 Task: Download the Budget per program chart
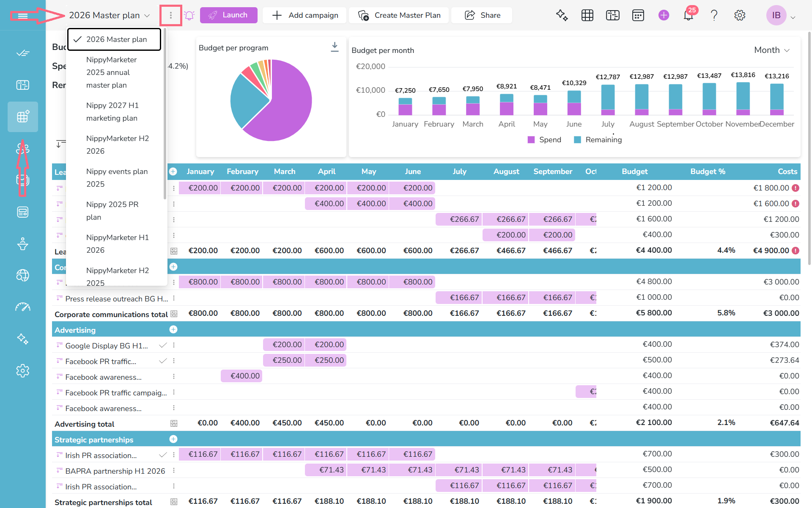pyautogui.click(x=335, y=47)
